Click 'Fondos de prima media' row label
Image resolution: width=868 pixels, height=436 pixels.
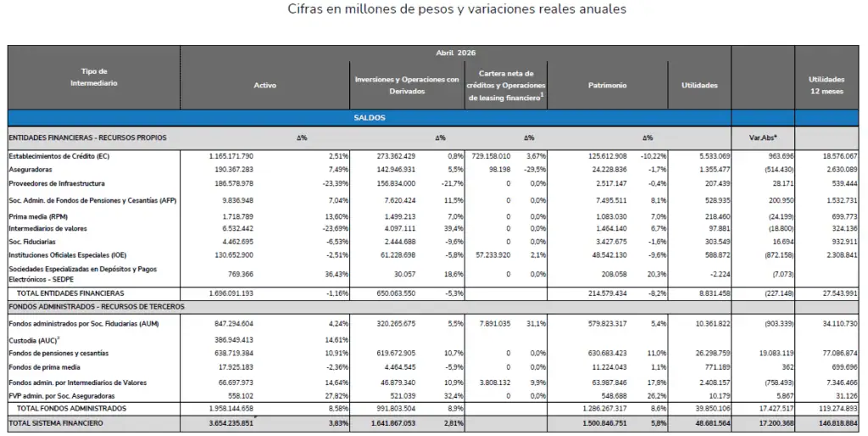click(x=44, y=367)
